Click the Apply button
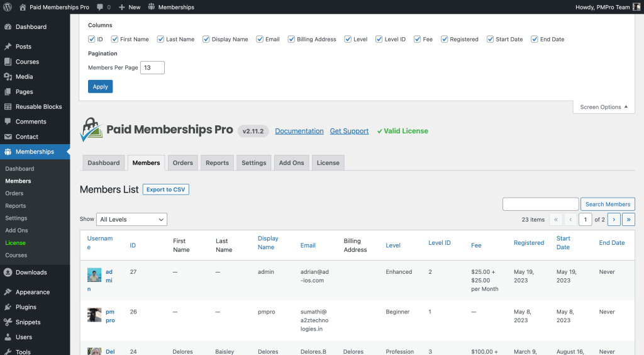Screen dimensions: 644x355 pyautogui.click(x=100, y=87)
